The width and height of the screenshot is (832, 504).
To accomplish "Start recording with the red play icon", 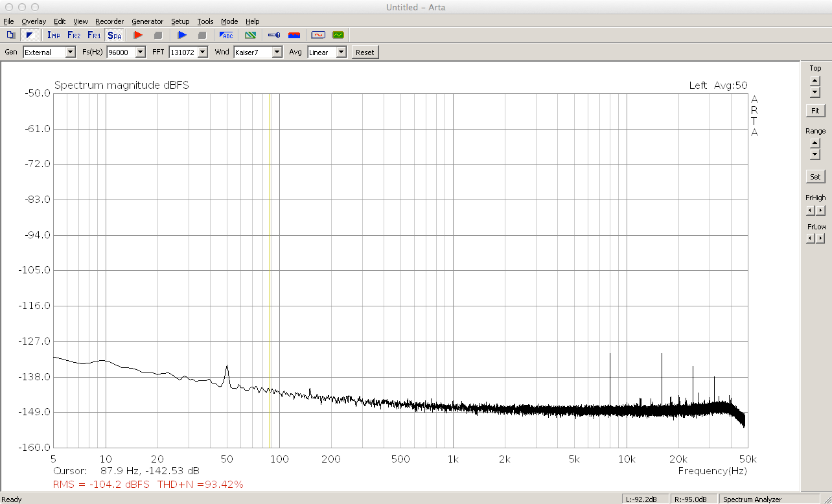I will [x=138, y=35].
